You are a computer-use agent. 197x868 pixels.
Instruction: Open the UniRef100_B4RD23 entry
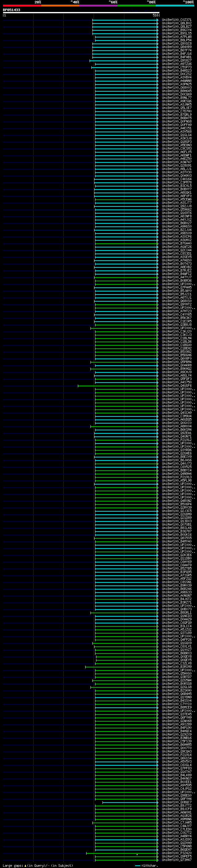coord(176,71)
